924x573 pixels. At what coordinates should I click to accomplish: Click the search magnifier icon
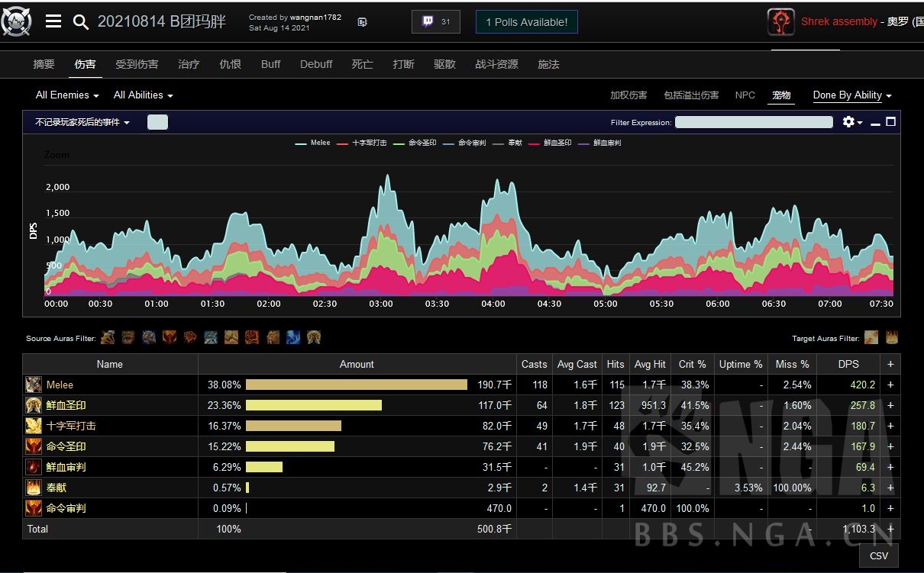pos(81,21)
